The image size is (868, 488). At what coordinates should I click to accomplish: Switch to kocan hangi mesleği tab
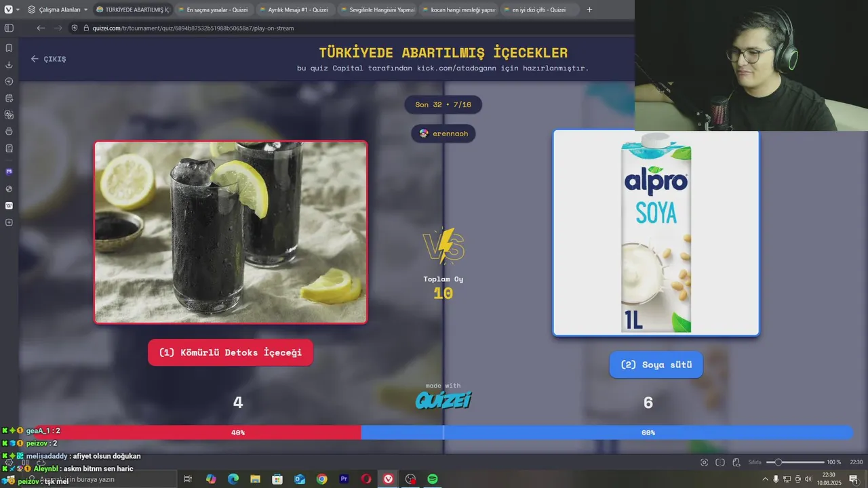click(x=458, y=9)
